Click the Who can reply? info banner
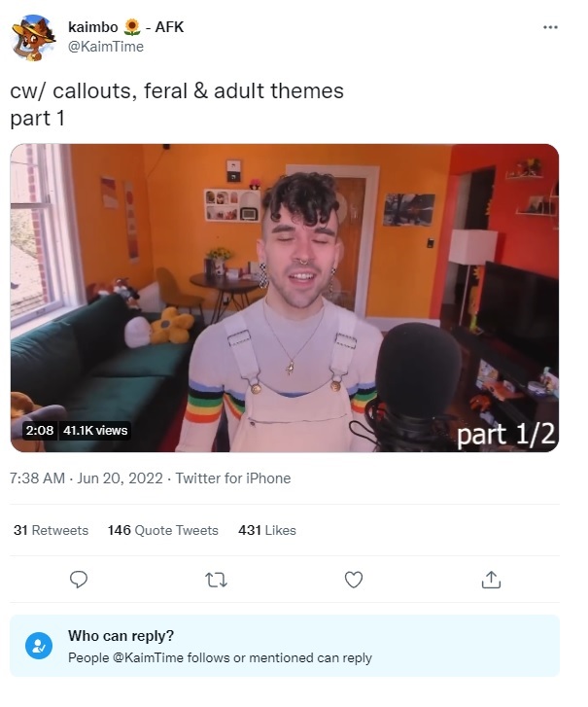Image resolution: width=588 pixels, height=707 pixels. pos(285,646)
